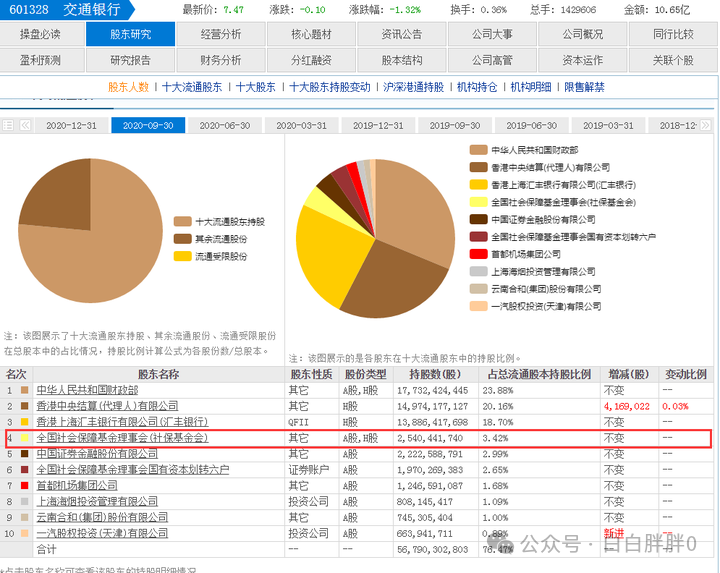720x573 pixels.
Task: Select the 2019-03-31 report date
Action: [608, 125]
